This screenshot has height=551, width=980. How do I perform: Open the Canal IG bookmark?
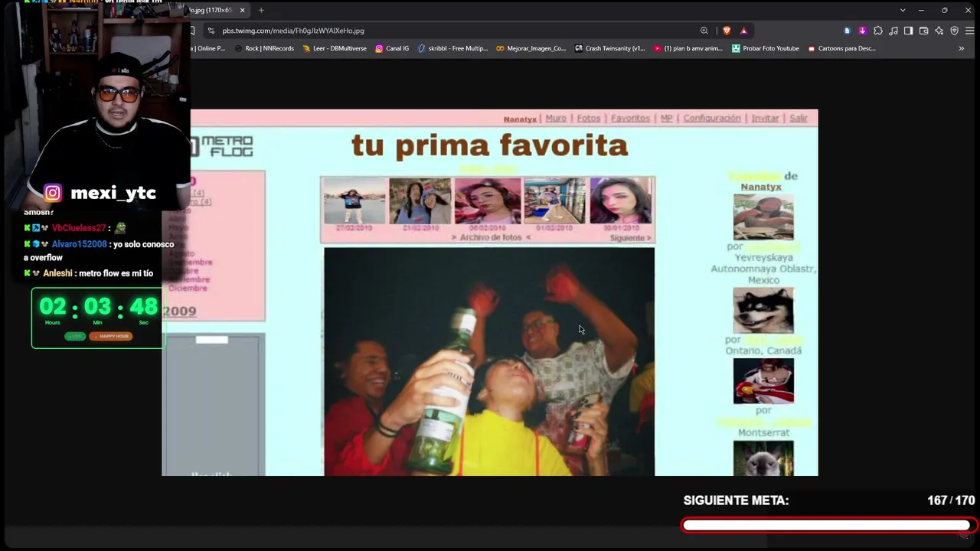(x=392, y=48)
